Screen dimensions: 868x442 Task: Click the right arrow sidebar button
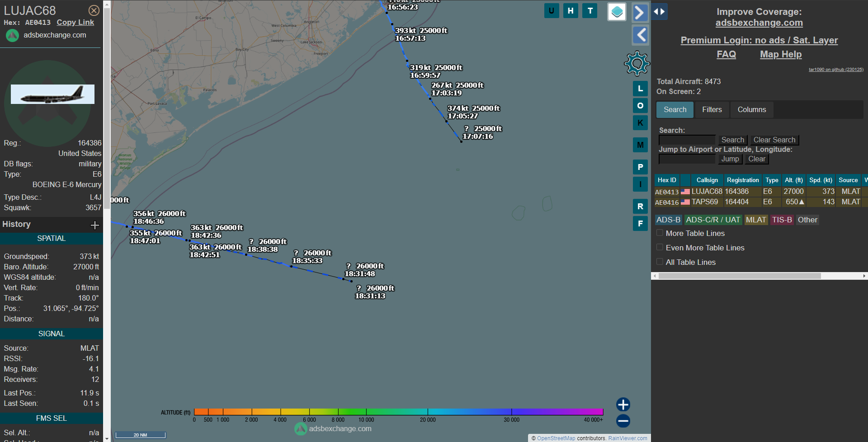pos(640,13)
